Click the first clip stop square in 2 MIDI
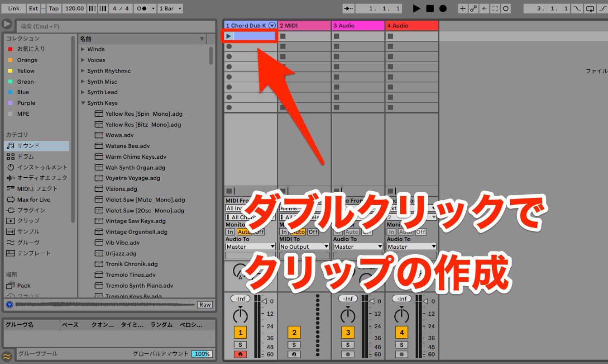The width and height of the screenshot is (608, 364). click(282, 36)
